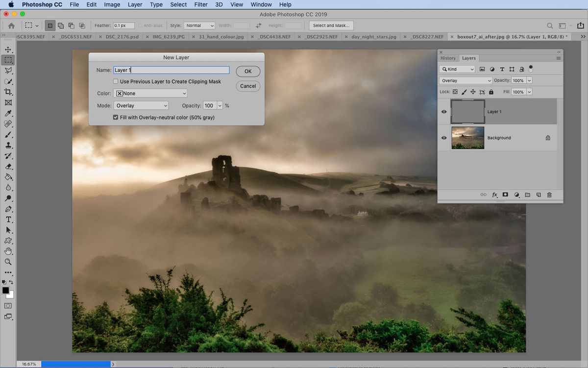Switch to the History tab
This screenshot has height=368, width=588.
pos(448,58)
